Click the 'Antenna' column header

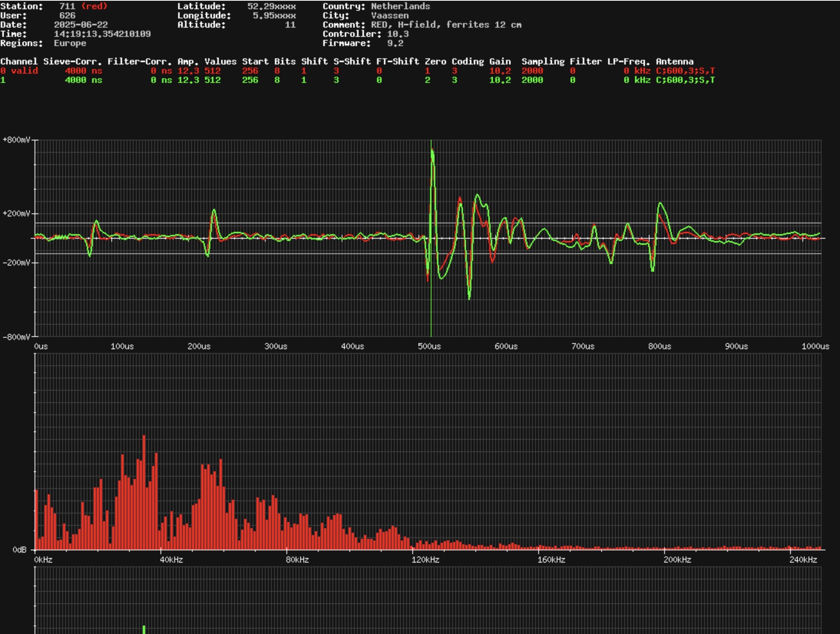[x=675, y=61]
